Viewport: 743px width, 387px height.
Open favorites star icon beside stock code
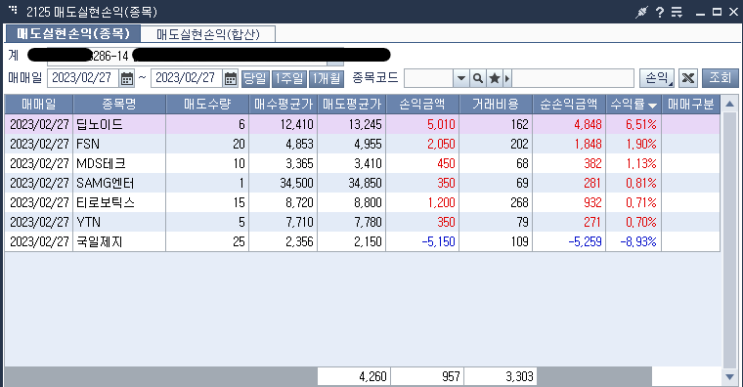click(494, 78)
